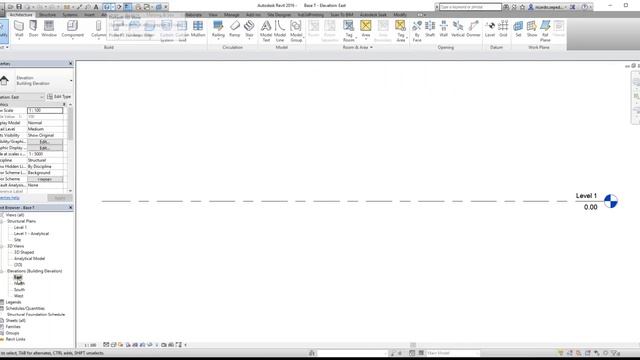
Task: Collapse the Structural Plans tree node
Action: (x=2, y=221)
